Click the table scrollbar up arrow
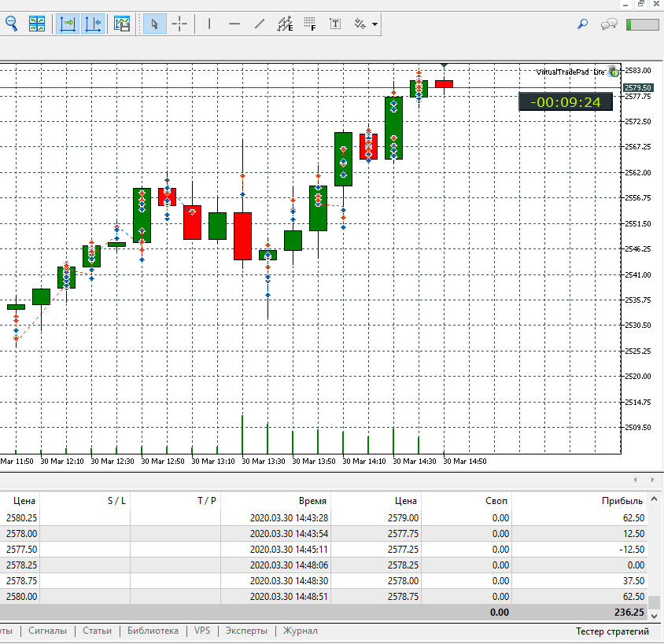 click(655, 499)
